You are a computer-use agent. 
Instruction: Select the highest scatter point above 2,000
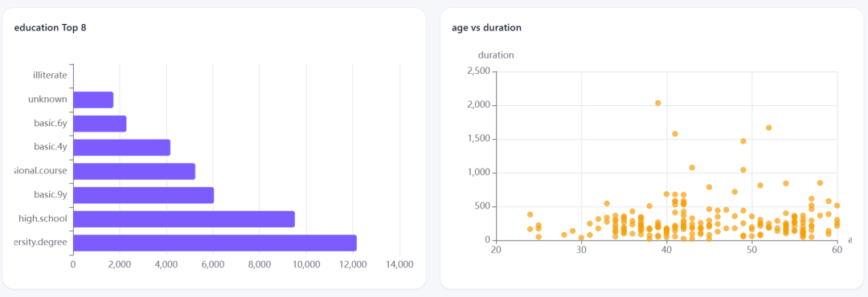657,103
